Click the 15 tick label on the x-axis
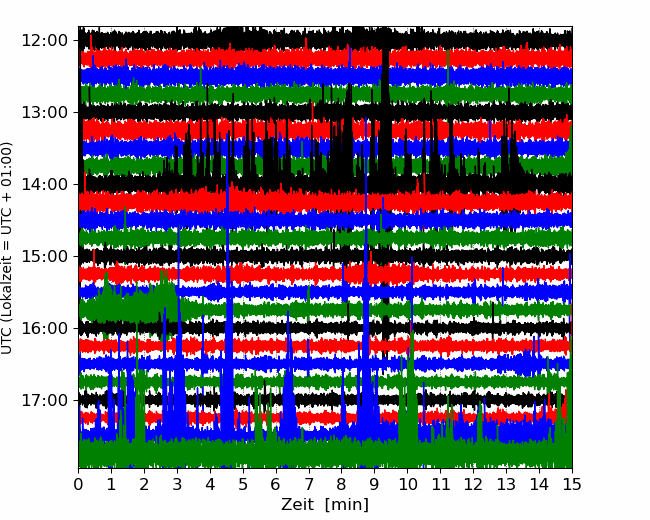The height and width of the screenshot is (520, 650). click(x=572, y=484)
